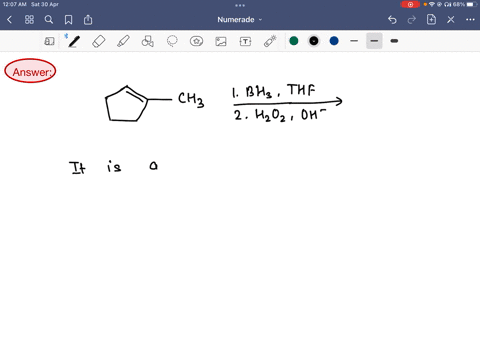
Task: Toggle the read-only mode icon
Action: [49, 41]
